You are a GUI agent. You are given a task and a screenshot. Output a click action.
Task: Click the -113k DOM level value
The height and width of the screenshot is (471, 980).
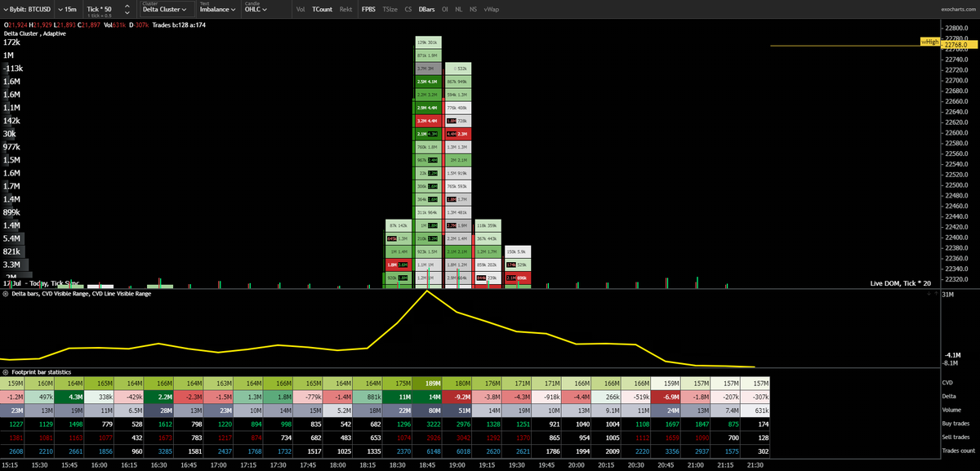pos(13,68)
